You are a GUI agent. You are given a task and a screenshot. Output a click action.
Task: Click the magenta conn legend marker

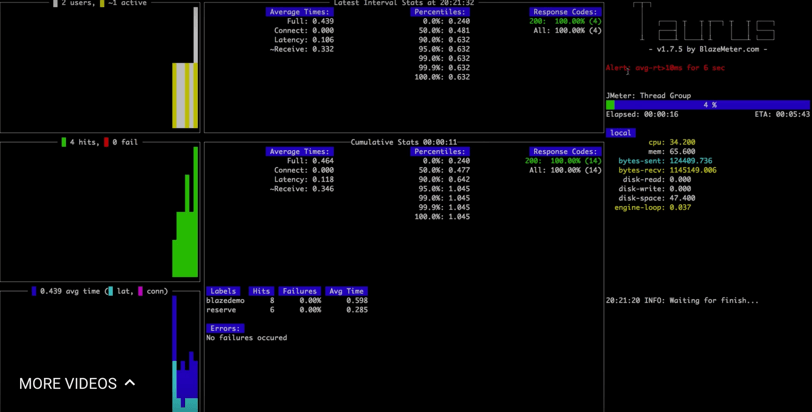point(140,291)
